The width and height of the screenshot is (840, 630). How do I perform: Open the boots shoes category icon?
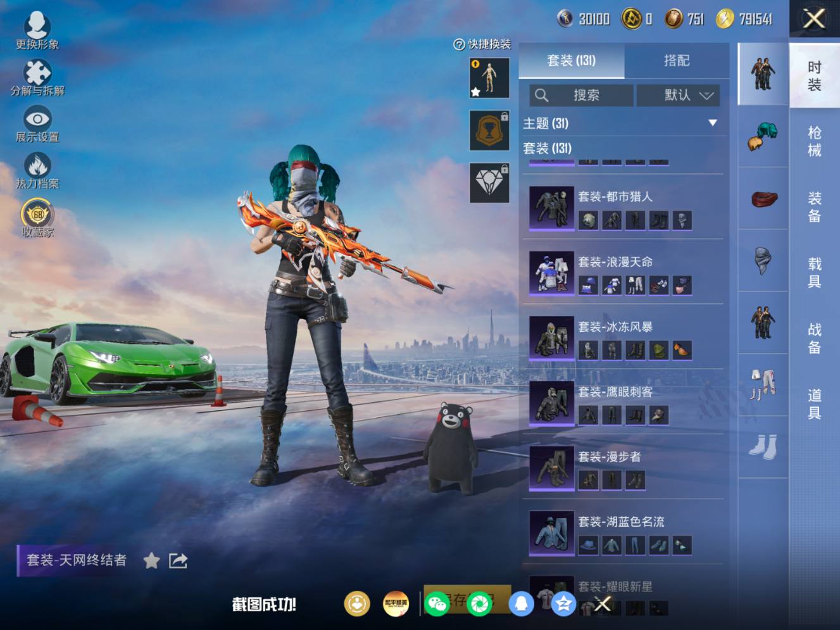(x=763, y=446)
